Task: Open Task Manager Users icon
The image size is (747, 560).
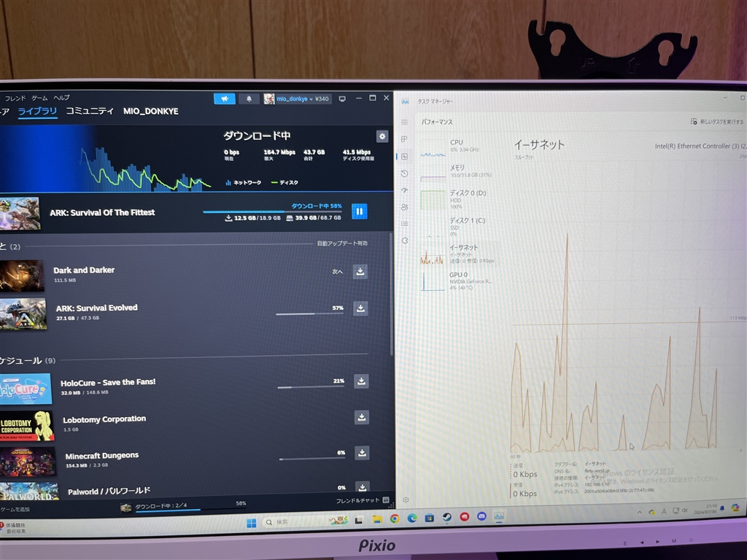Action: coord(404,206)
